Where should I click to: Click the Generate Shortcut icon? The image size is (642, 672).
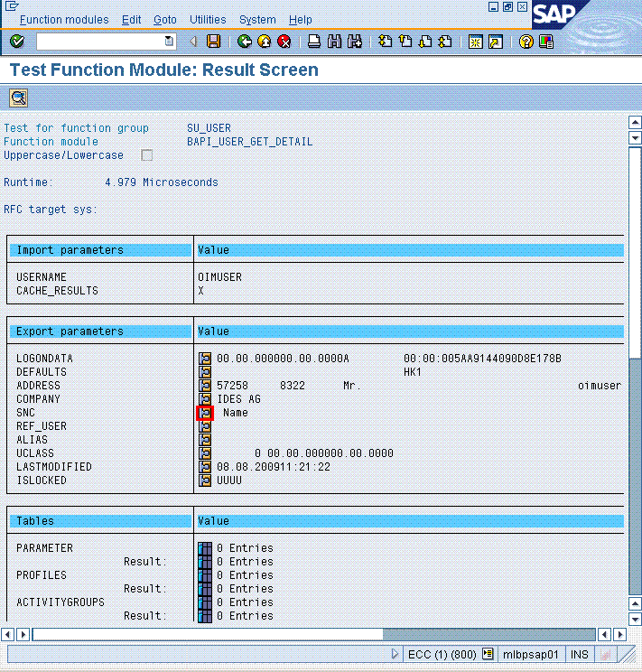pos(496,42)
